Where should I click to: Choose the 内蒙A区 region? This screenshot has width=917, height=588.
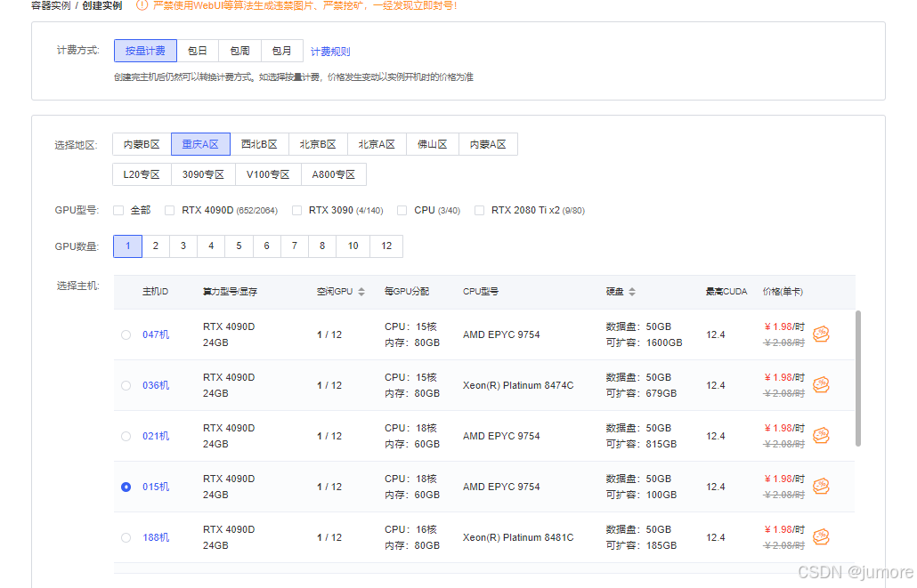point(488,144)
